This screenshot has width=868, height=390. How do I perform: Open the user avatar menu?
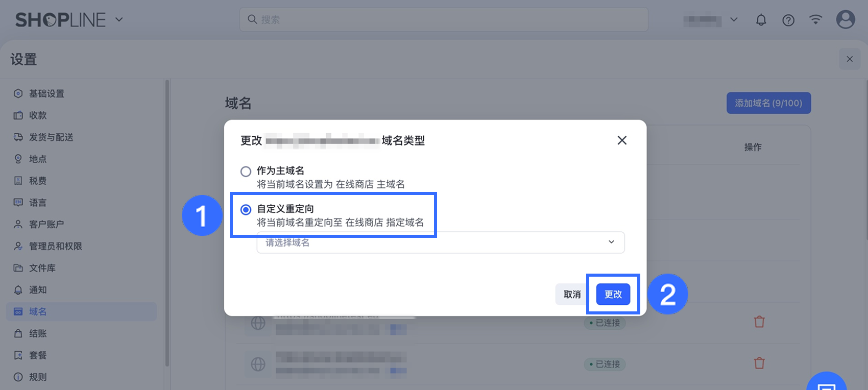pyautogui.click(x=846, y=19)
